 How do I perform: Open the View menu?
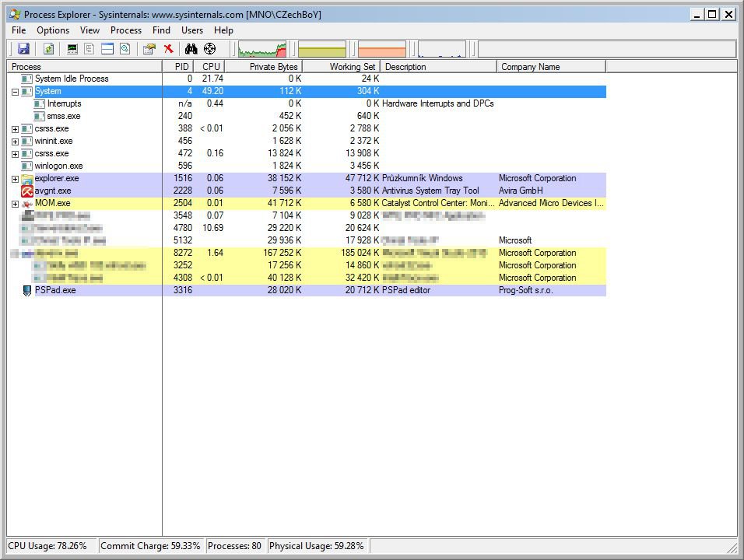(89, 30)
